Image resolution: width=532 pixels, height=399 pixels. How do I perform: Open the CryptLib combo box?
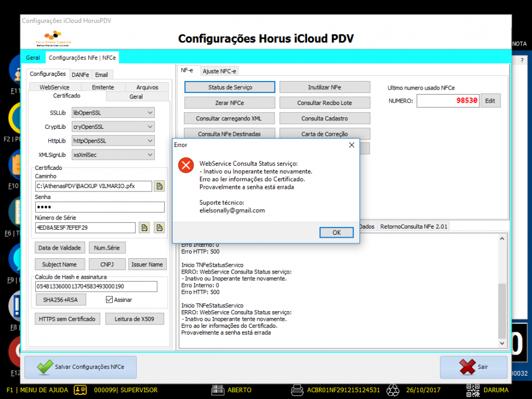pyautogui.click(x=113, y=127)
